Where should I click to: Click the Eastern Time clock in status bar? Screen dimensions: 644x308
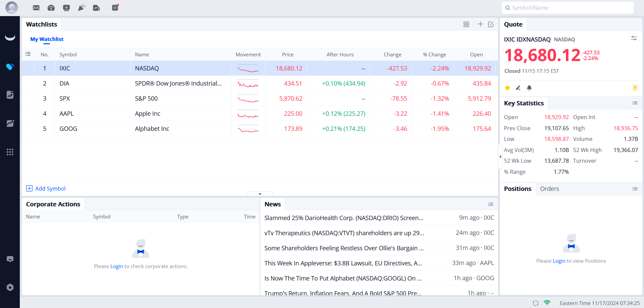click(x=600, y=303)
